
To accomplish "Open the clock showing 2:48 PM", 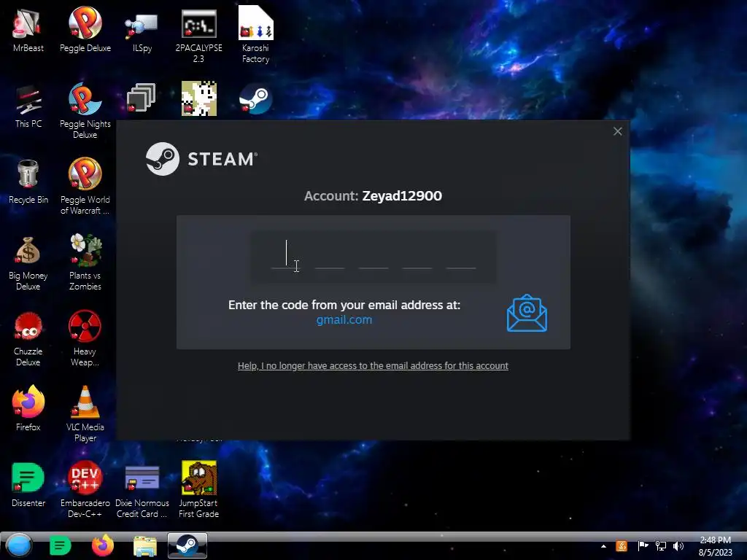I will tap(715, 546).
